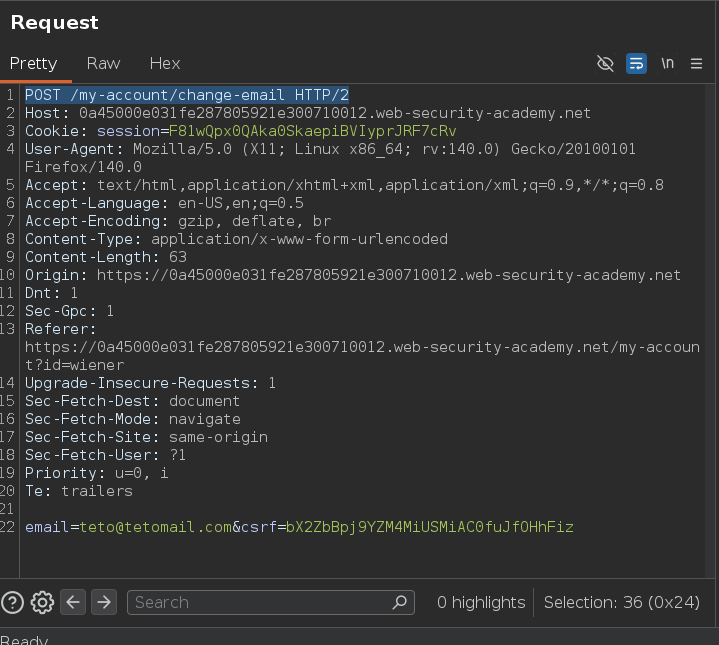Screen dimensions: 719x645
Task: Focus the Search input field
Action: click(x=271, y=602)
